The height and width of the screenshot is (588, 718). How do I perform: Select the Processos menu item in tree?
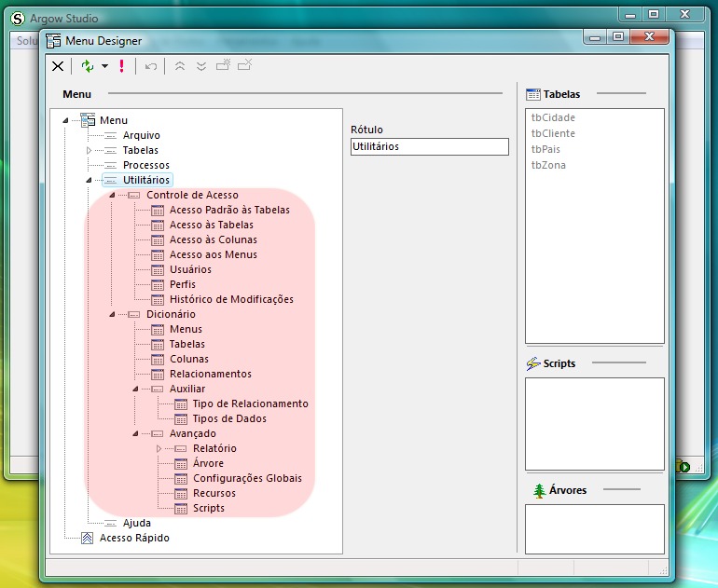tap(146, 165)
